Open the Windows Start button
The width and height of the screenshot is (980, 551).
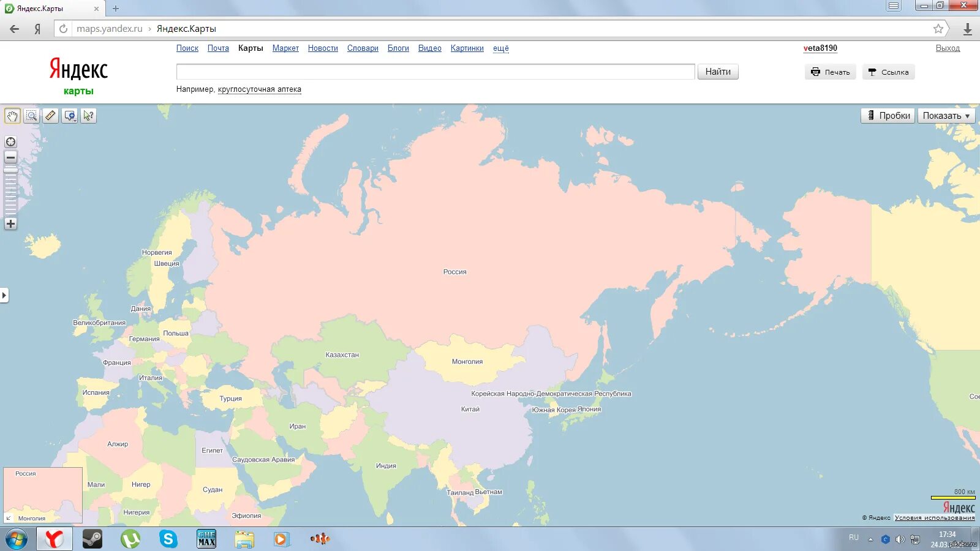click(x=17, y=539)
